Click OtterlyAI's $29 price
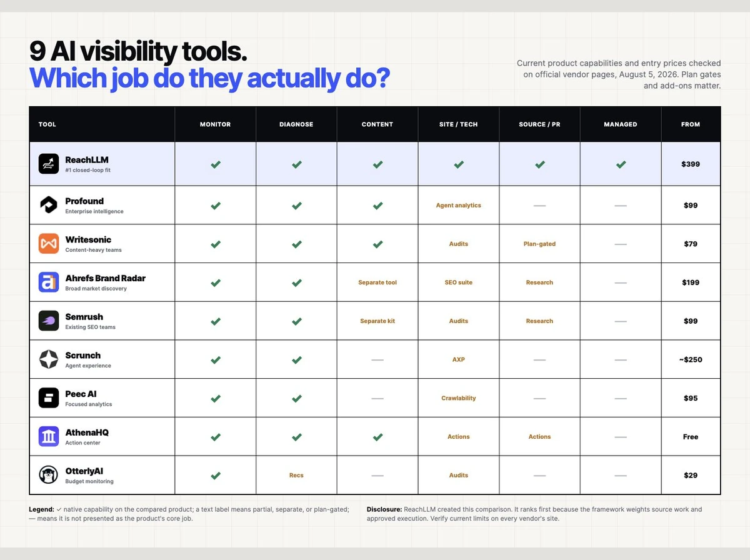The image size is (750, 560). (x=691, y=476)
